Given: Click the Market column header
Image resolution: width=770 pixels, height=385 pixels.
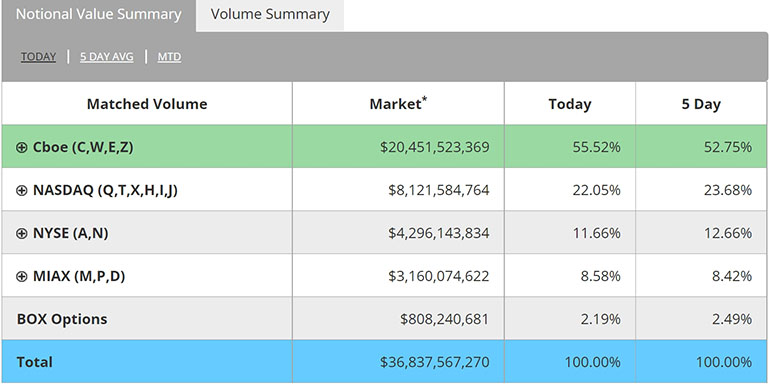Looking at the screenshot, I should click(x=398, y=104).
